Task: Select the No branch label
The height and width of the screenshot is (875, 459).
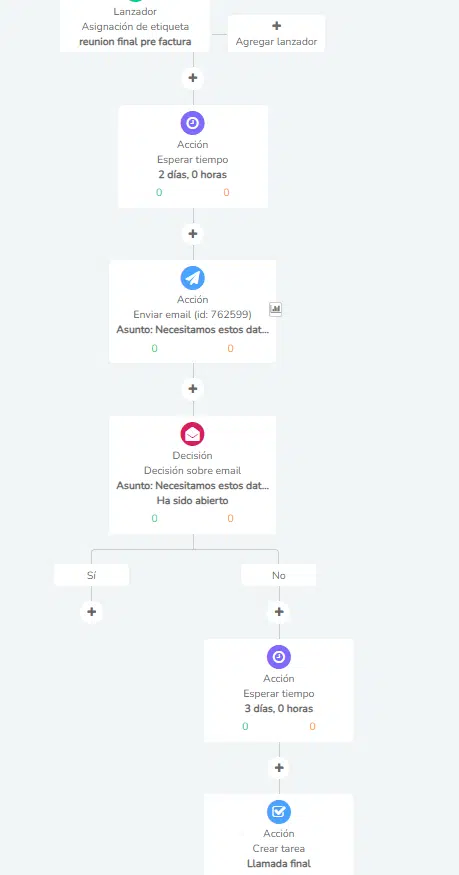Action: 279,575
